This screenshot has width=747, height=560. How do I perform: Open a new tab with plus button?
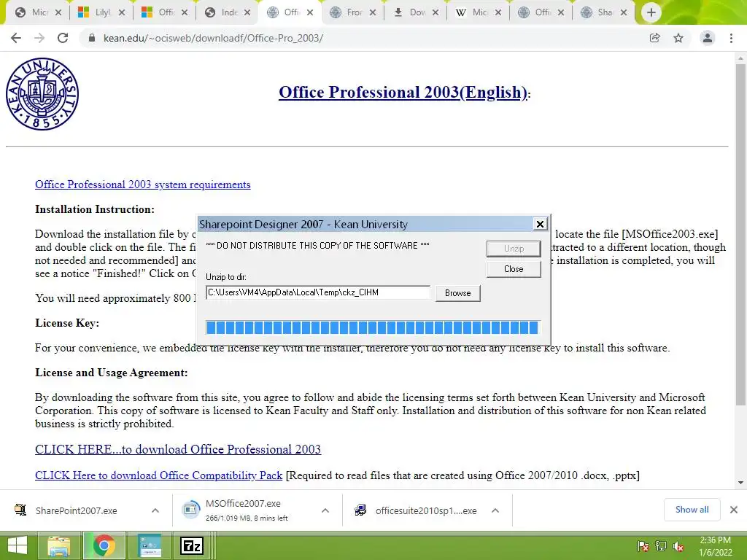pyautogui.click(x=651, y=12)
